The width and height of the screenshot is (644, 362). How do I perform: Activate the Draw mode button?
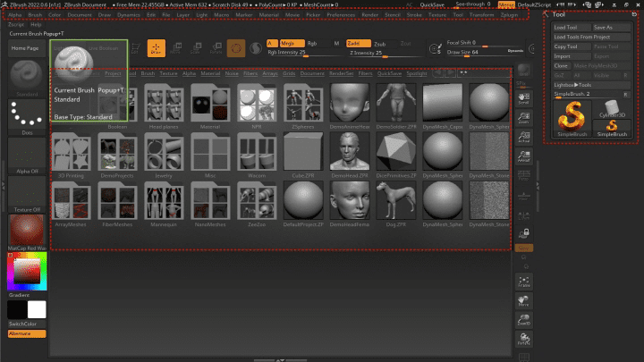(156, 48)
